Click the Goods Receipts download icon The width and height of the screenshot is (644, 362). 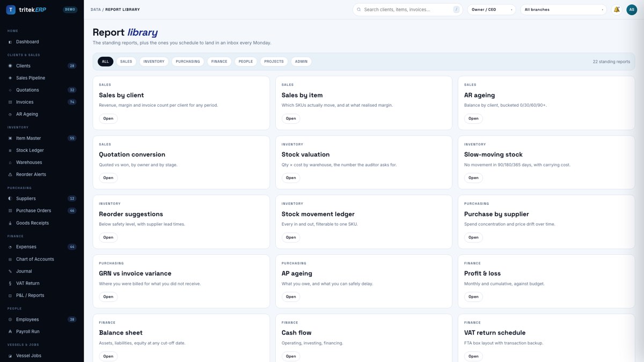10,223
